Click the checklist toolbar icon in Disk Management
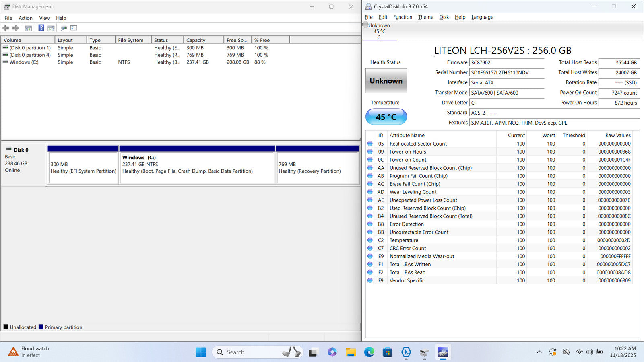Screen dimensions: 644x362 point(74,28)
